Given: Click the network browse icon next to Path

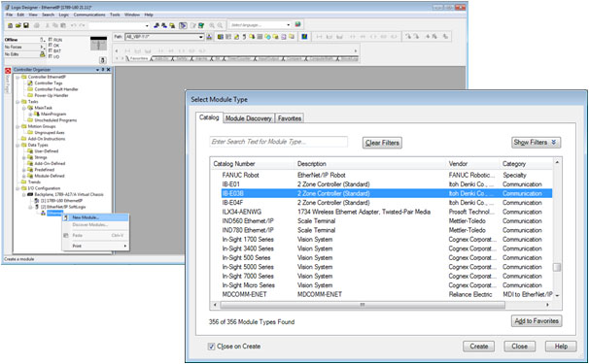Looking at the screenshot, I should click(210, 37).
